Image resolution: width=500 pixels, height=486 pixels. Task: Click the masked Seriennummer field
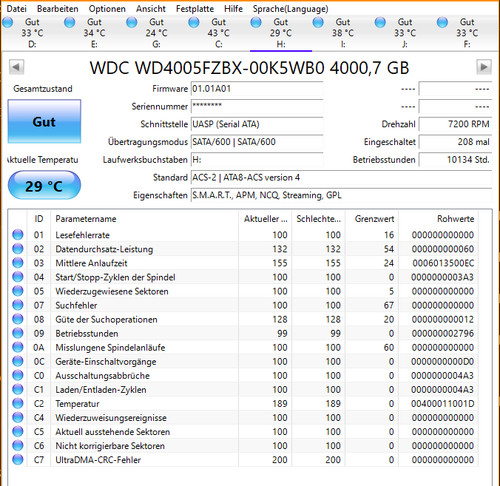point(257,106)
